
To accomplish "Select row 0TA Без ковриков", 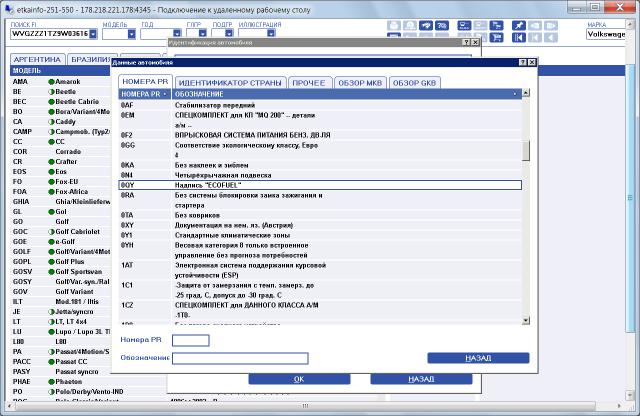I will coord(320,215).
